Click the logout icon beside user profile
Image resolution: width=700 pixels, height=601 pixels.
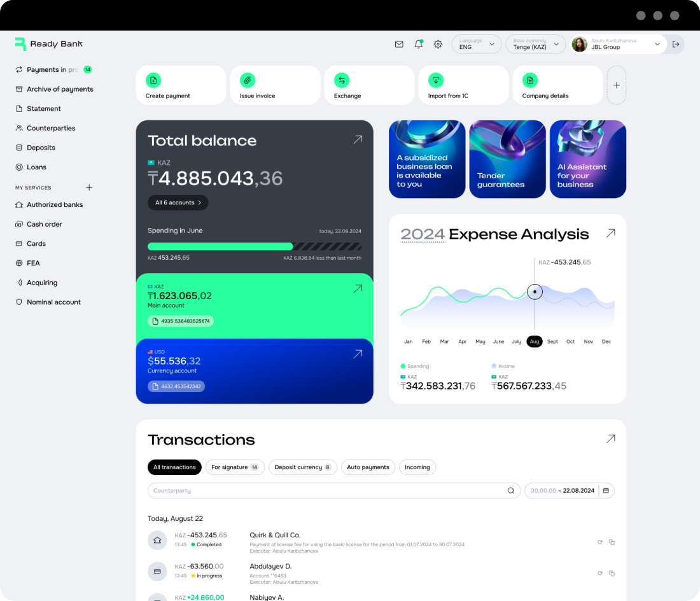(676, 45)
